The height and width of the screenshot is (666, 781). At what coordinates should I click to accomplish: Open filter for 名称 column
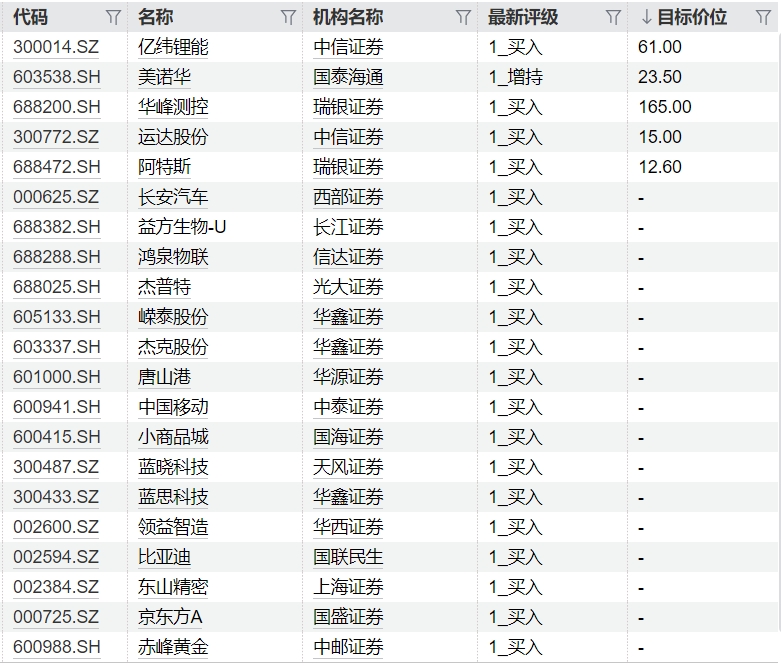(x=288, y=17)
